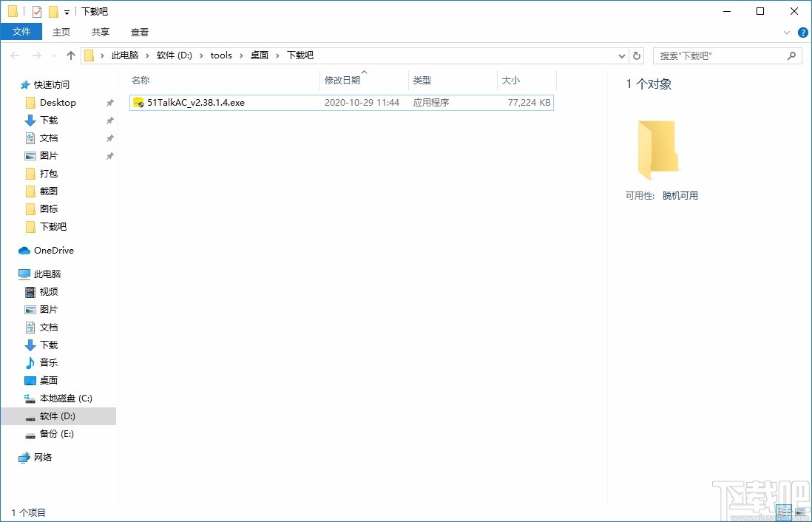
Task: Expand the ribbon with the chevron
Action: click(x=787, y=33)
